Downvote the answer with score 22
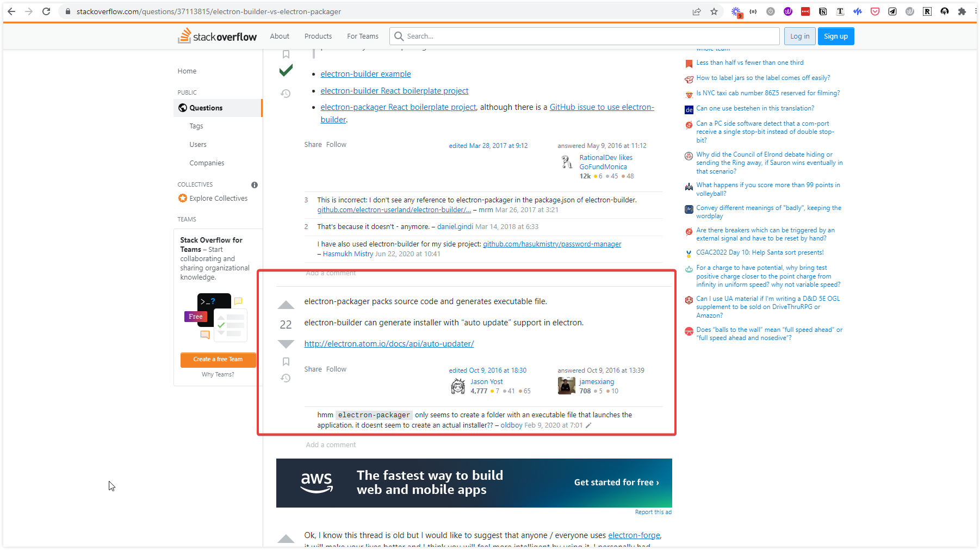This screenshot has height=550, width=980. [x=286, y=344]
